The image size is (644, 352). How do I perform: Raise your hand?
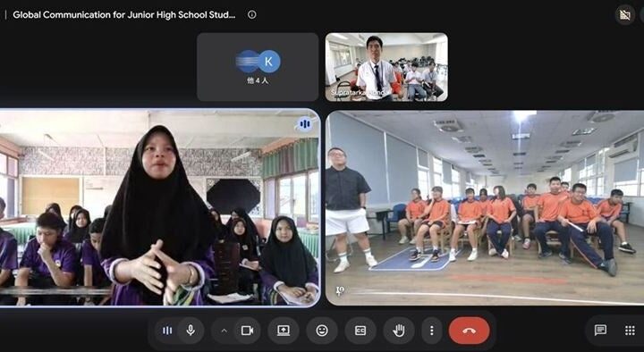tap(399, 331)
